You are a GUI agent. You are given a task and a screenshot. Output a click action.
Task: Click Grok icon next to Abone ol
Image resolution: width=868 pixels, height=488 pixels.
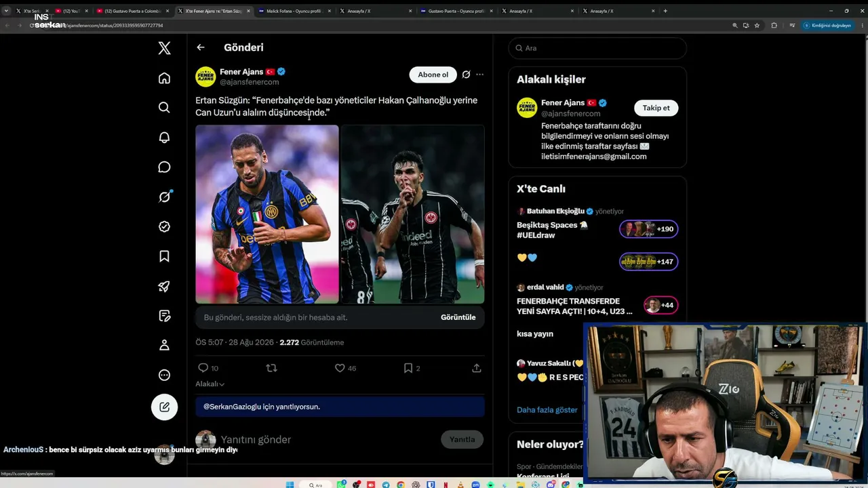(x=467, y=75)
